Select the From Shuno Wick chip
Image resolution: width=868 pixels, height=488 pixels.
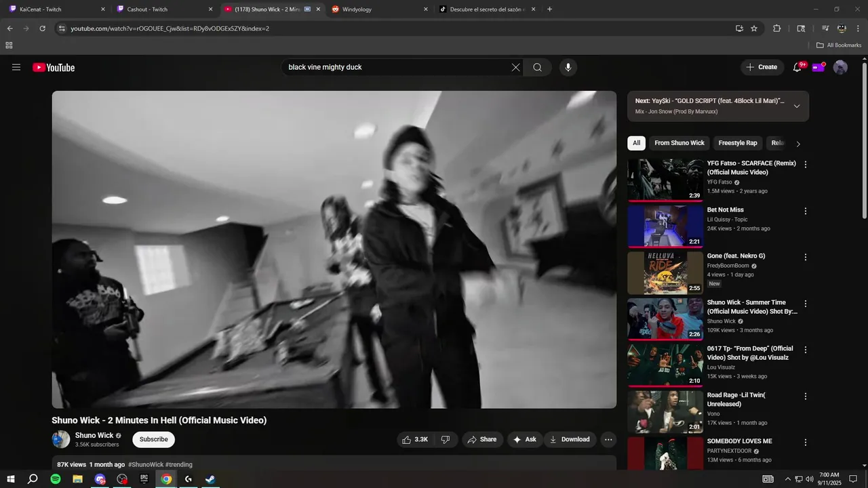pos(679,143)
